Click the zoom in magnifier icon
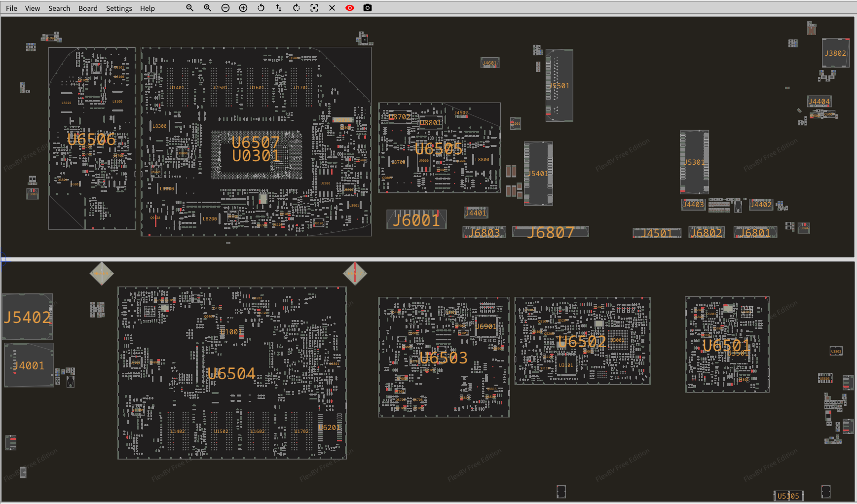This screenshot has height=504, width=857. pyautogui.click(x=207, y=8)
